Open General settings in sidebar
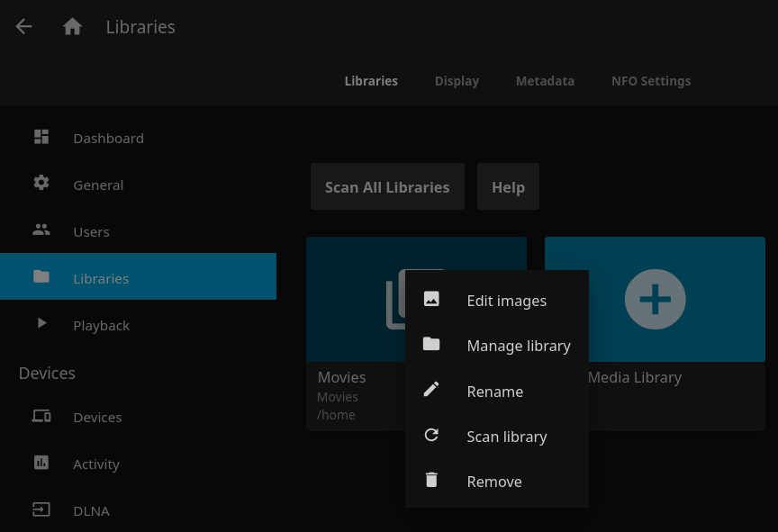The width and height of the screenshot is (778, 532). (138, 185)
